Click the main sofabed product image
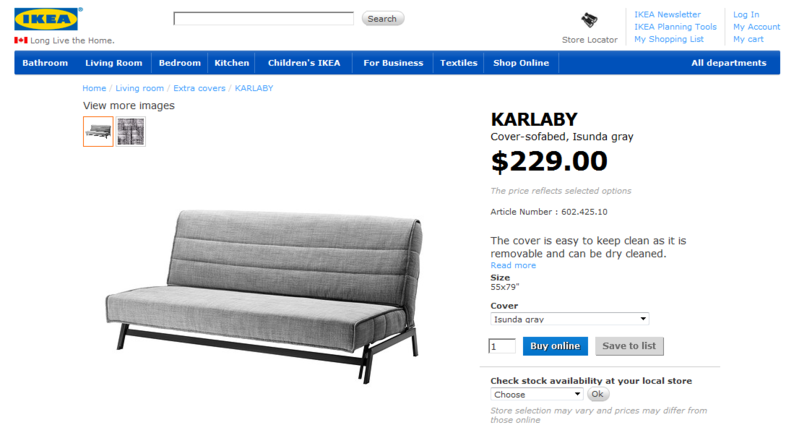This screenshot has height=425, width=799. [x=263, y=295]
